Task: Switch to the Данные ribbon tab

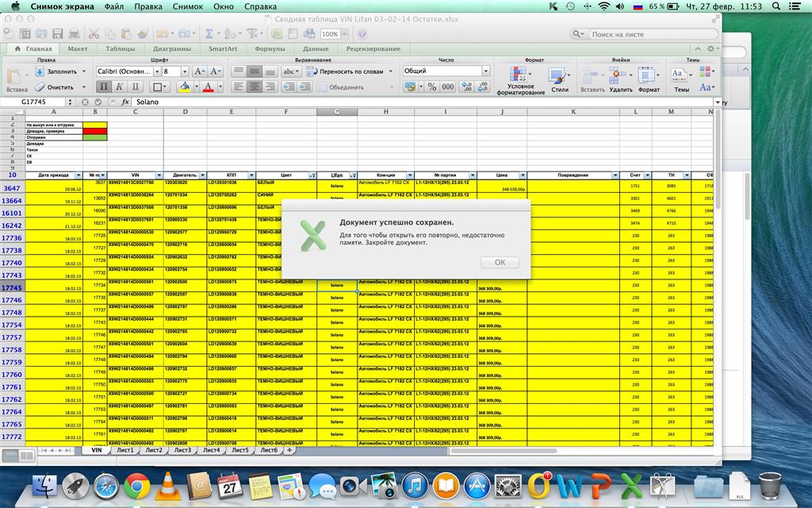Action: coord(316,48)
